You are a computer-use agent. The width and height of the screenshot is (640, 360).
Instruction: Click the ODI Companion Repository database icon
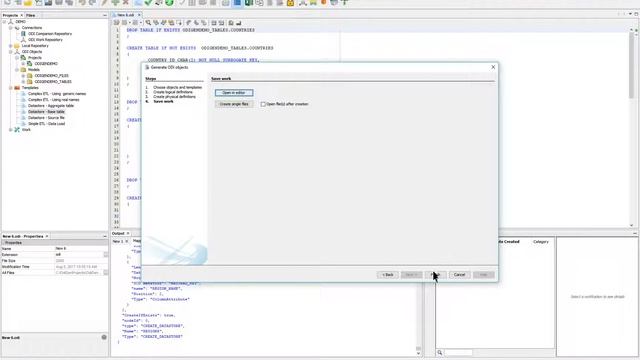click(x=23, y=34)
